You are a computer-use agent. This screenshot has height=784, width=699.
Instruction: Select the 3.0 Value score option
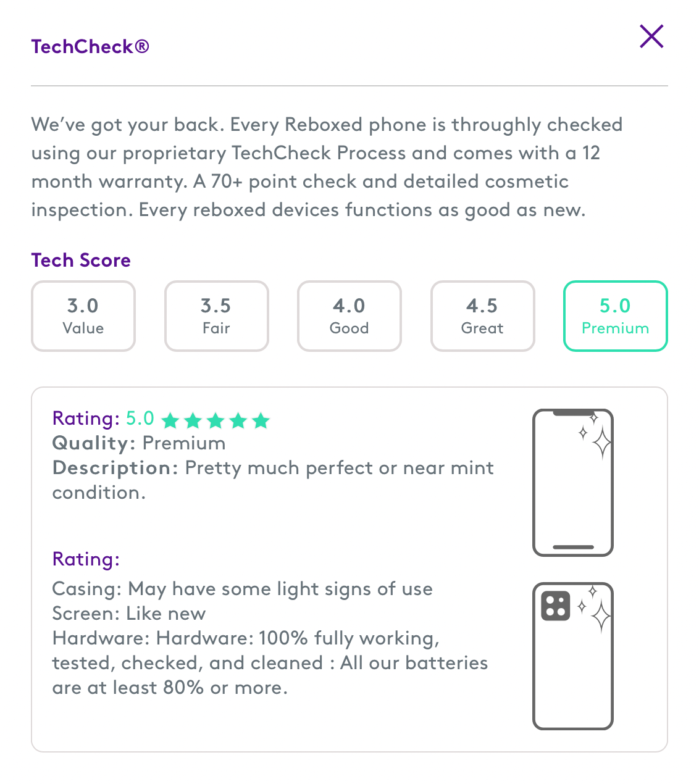[83, 316]
